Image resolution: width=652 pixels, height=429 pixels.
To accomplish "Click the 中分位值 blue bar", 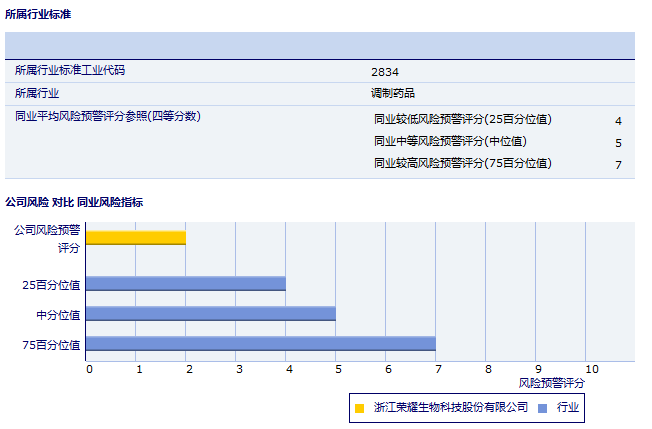I will coord(211,314).
